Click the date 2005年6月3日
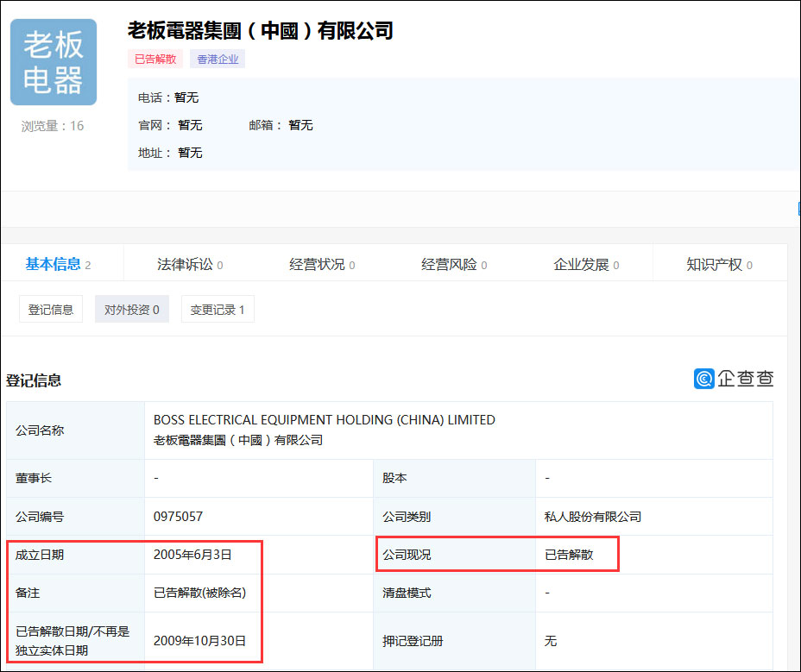The width and height of the screenshot is (801, 672). pos(192,555)
